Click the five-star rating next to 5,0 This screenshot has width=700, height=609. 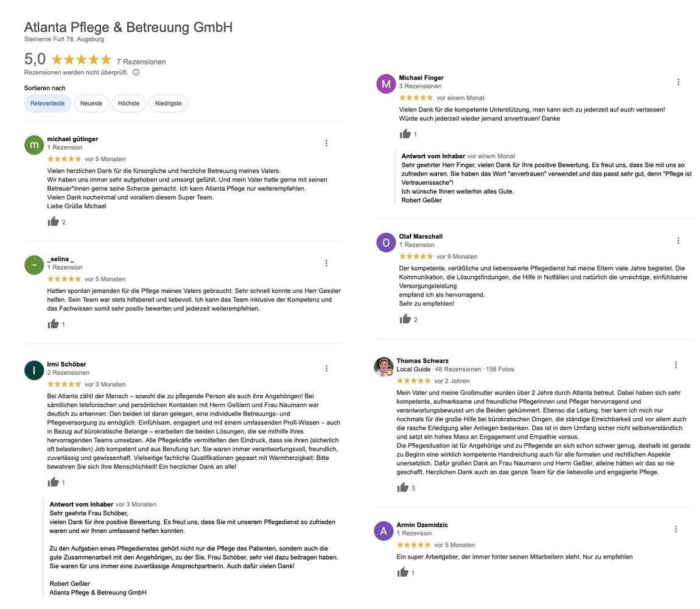81,60
